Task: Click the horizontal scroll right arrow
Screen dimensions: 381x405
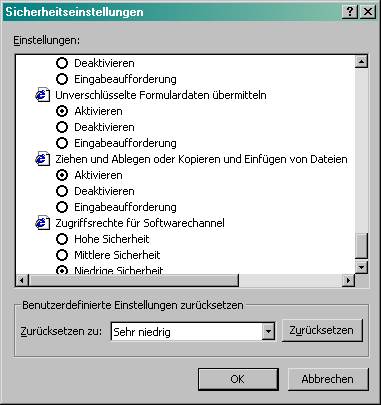Action: (x=348, y=280)
